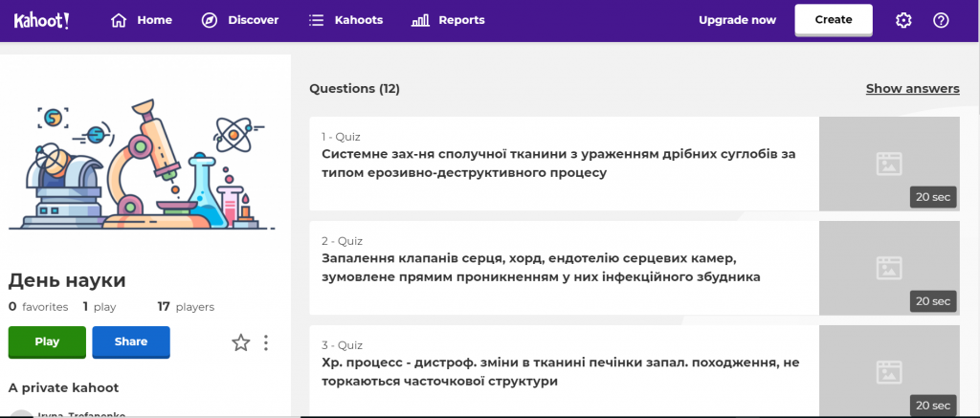Click the Questions (12) heading
980x418 pixels.
click(x=354, y=89)
